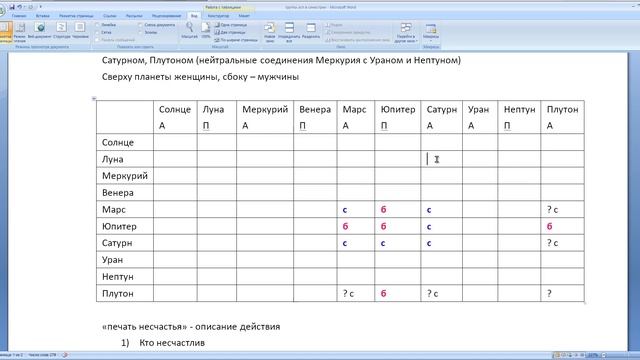Choose Two Pages (Две страницы) zoom

[x=230, y=33]
